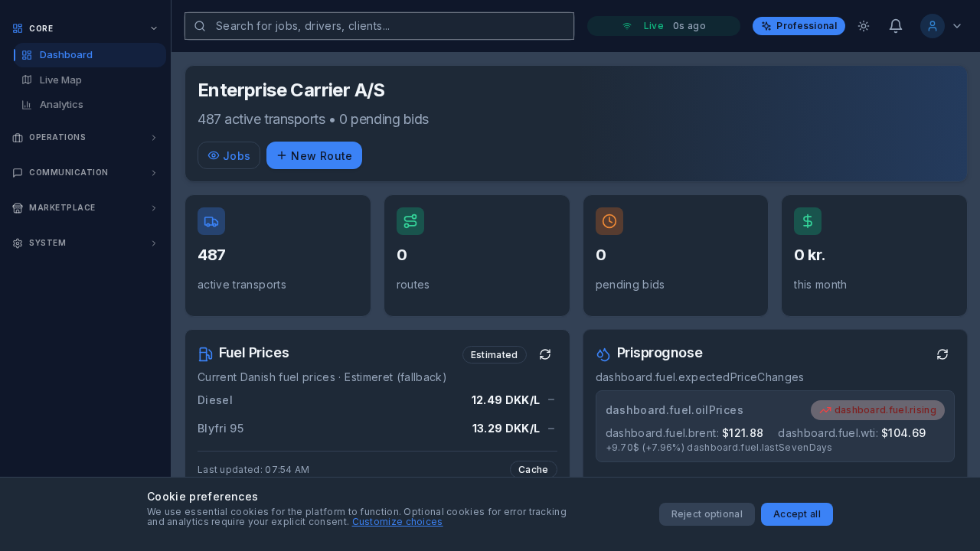Image resolution: width=980 pixels, height=551 pixels.
Task: Click the New Route button
Action: click(x=314, y=155)
